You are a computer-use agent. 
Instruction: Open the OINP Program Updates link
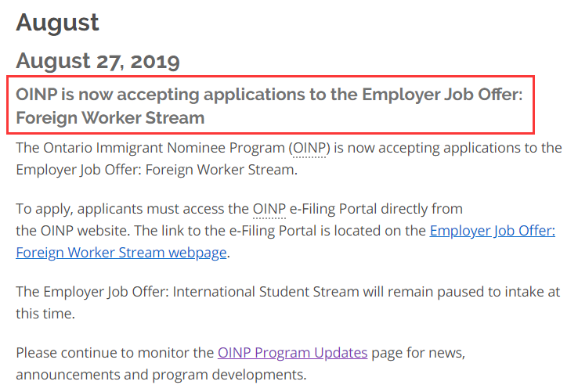point(292,352)
